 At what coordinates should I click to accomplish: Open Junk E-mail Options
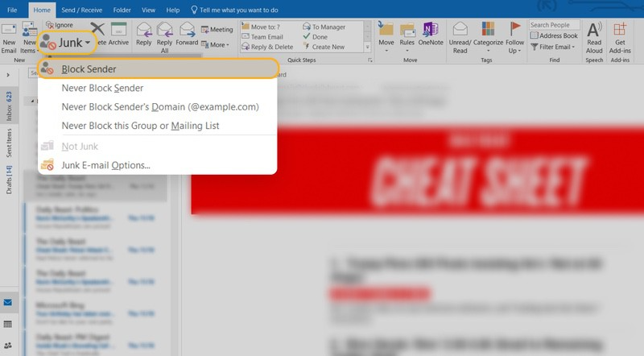click(157, 165)
